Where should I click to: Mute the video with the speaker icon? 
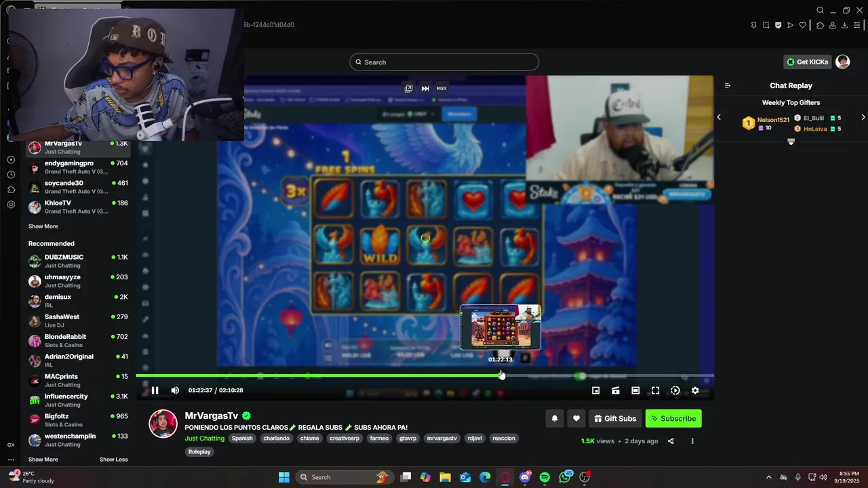tap(175, 390)
